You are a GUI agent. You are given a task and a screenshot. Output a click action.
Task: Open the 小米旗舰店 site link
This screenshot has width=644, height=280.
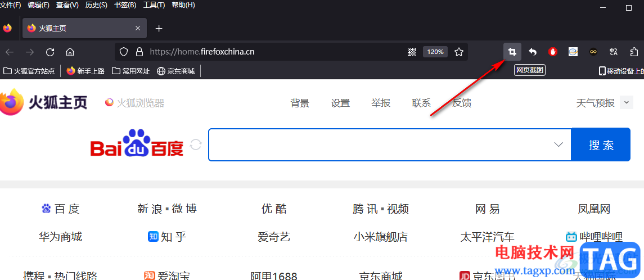(381, 237)
